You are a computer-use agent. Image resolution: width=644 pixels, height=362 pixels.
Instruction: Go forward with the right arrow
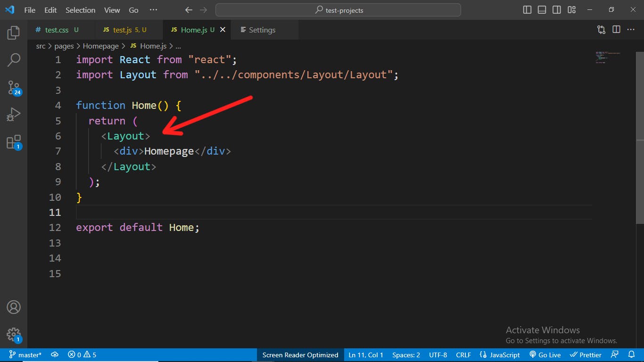203,10
